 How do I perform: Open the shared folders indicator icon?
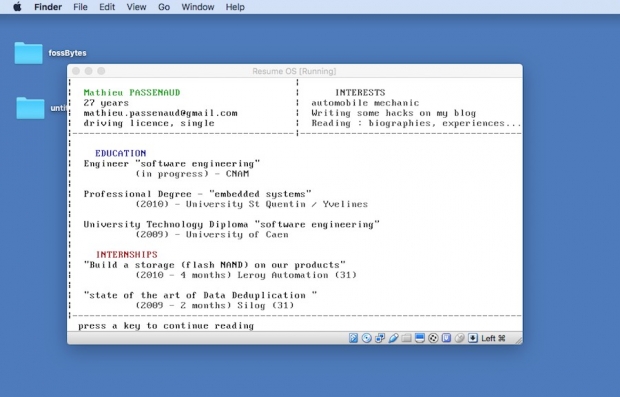click(x=406, y=338)
